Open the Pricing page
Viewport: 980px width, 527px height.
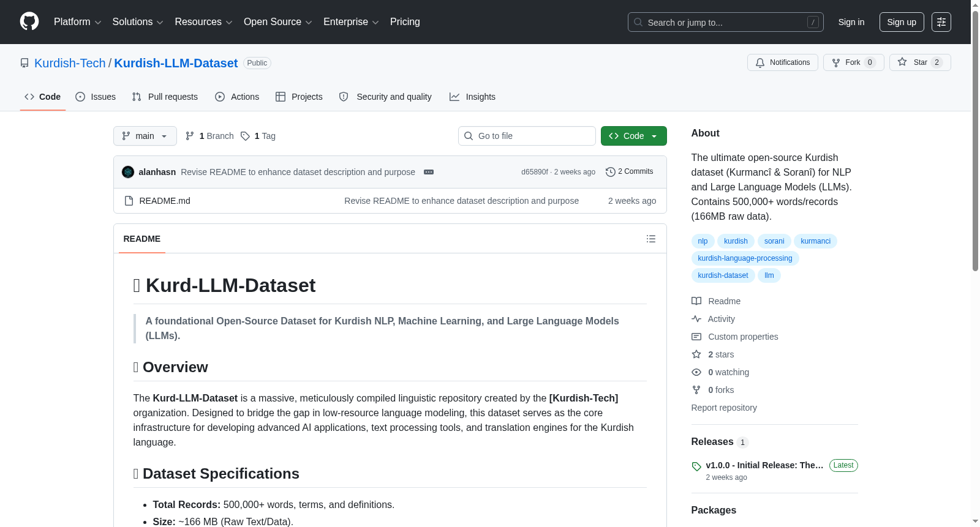pyautogui.click(x=405, y=22)
